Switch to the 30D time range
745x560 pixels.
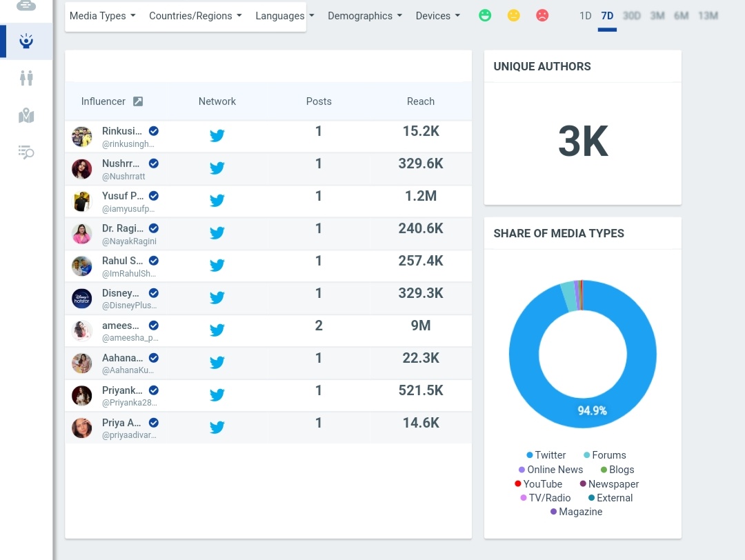[x=632, y=15]
